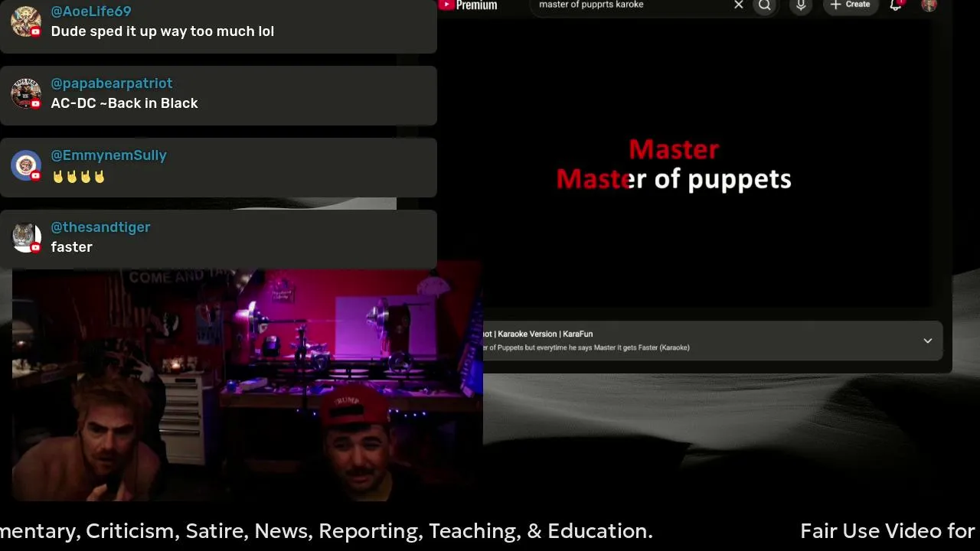The image size is (980, 551).
Task: Click message 'Dude sped it up way too much lol'
Action: click(x=162, y=31)
